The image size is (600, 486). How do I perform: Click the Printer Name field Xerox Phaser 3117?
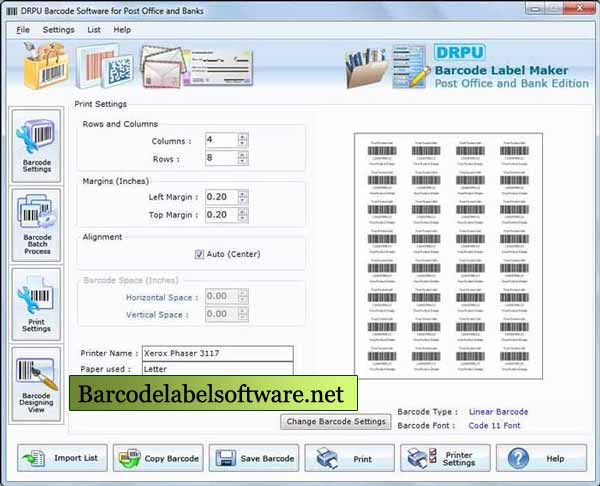[218, 353]
